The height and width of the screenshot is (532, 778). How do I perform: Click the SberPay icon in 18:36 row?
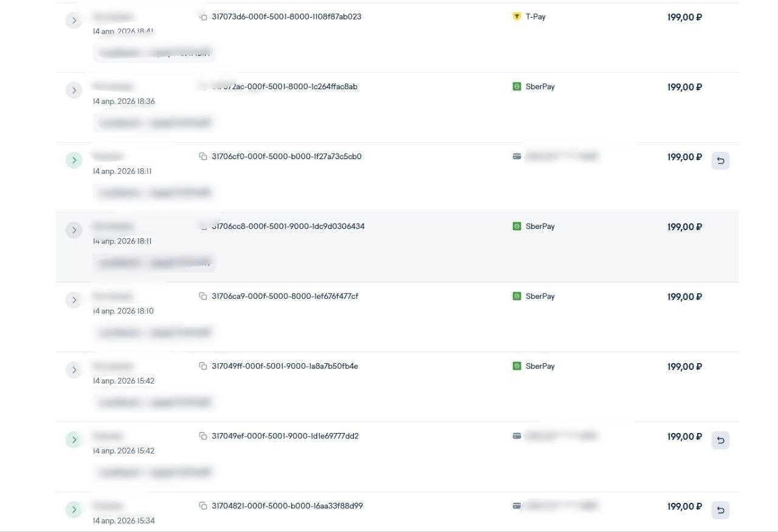click(x=517, y=87)
